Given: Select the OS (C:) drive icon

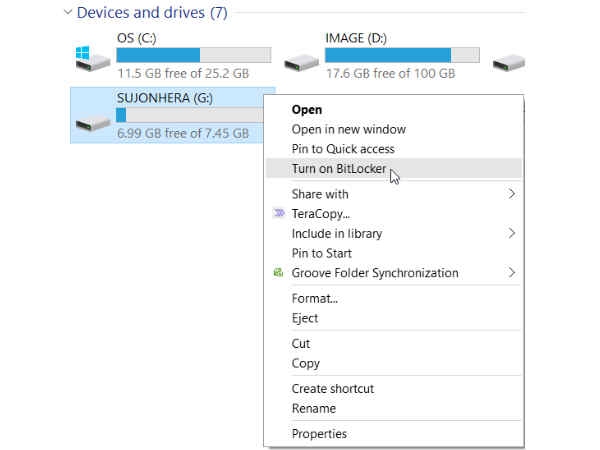Looking at the screenshot, I should 93,59.
